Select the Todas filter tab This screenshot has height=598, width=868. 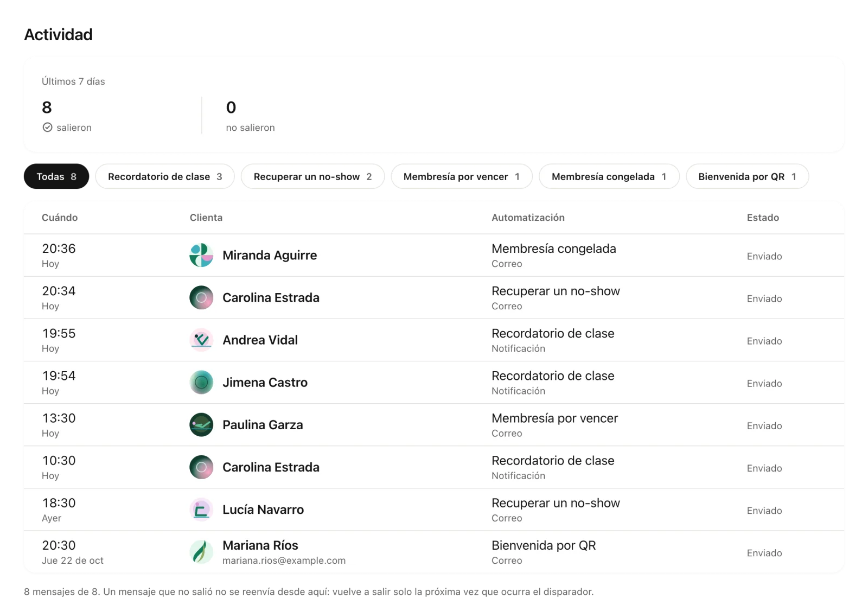click(x=56, y=176)
